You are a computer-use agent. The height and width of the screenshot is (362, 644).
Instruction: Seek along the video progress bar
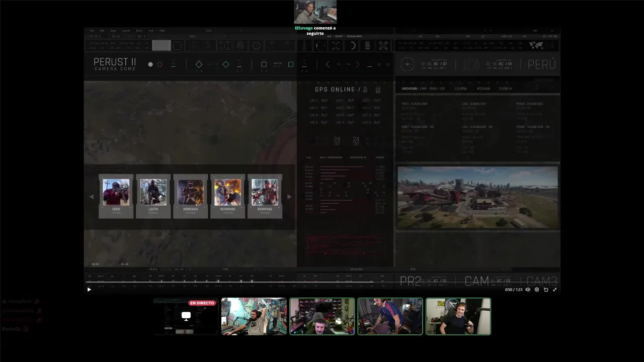coord(322,282)
